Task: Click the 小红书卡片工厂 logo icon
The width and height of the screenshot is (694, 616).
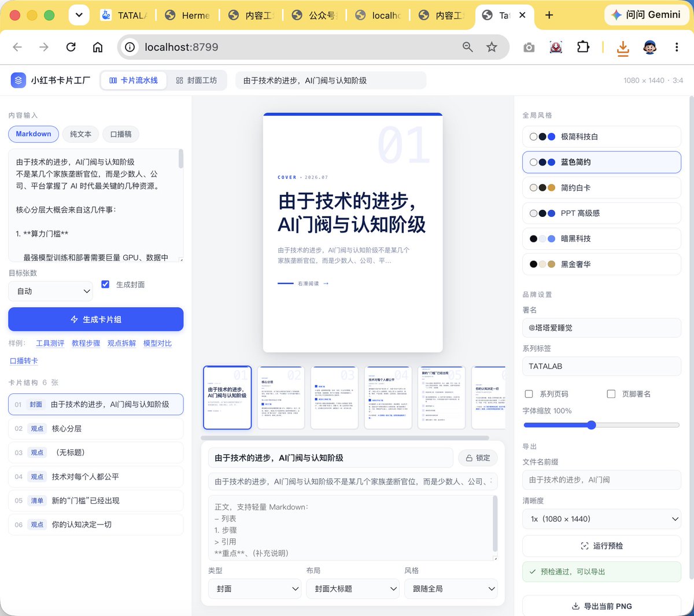Action: point(18,80)
